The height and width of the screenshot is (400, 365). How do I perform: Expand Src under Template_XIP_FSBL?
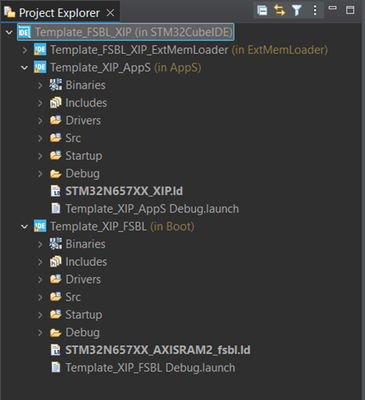40,297
